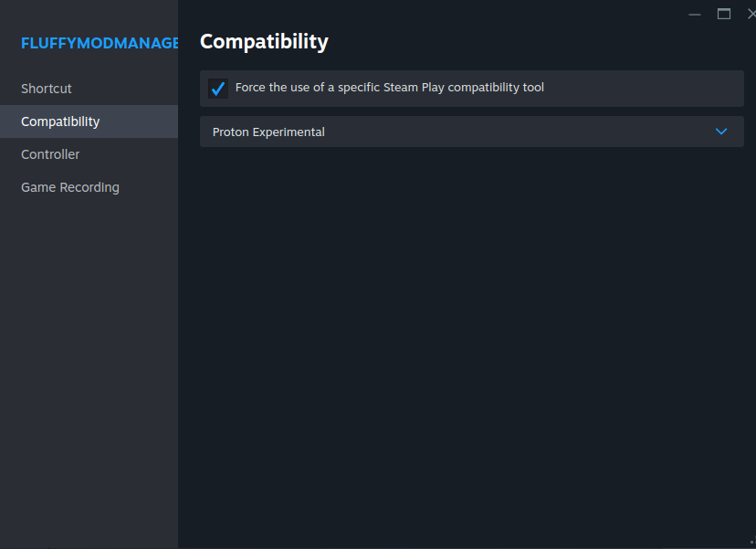Uncheck the force Steam Play compatibility checkbox

[218, 89]
